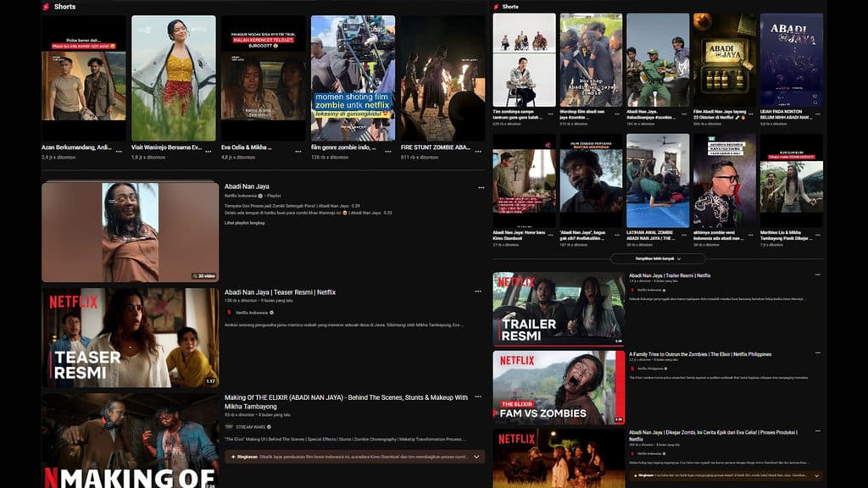Screen dimensions: 868x488
Task: Open short thumbnail of man with glasses
Action: 725,180
